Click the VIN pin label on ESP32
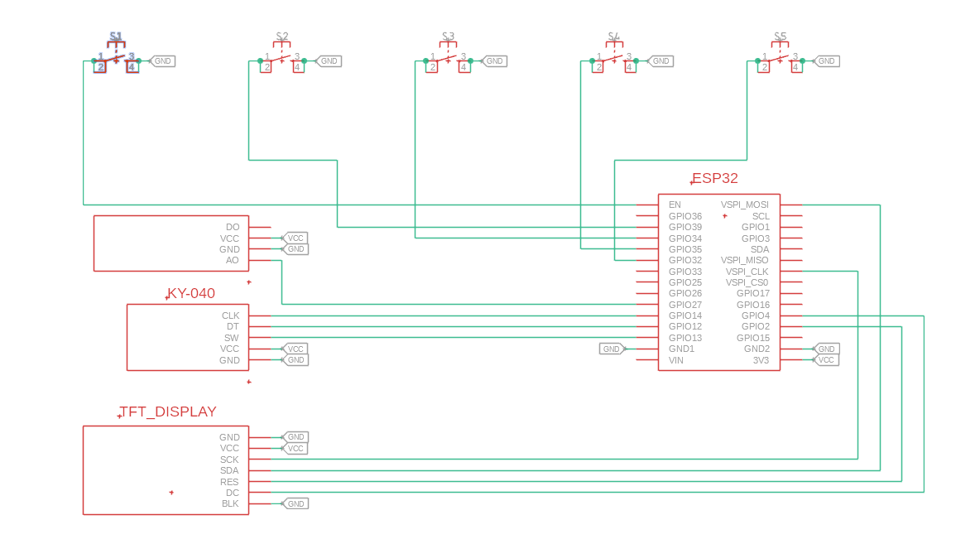Image resolution: width=980 pixels, height=544 pixels. pyautogui.click(x=675, y=360)
